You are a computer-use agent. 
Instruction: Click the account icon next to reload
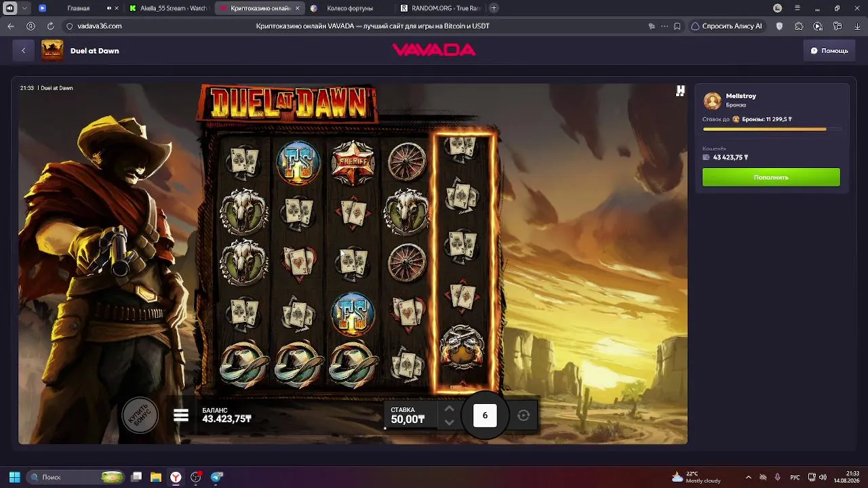tap(31, 26)
